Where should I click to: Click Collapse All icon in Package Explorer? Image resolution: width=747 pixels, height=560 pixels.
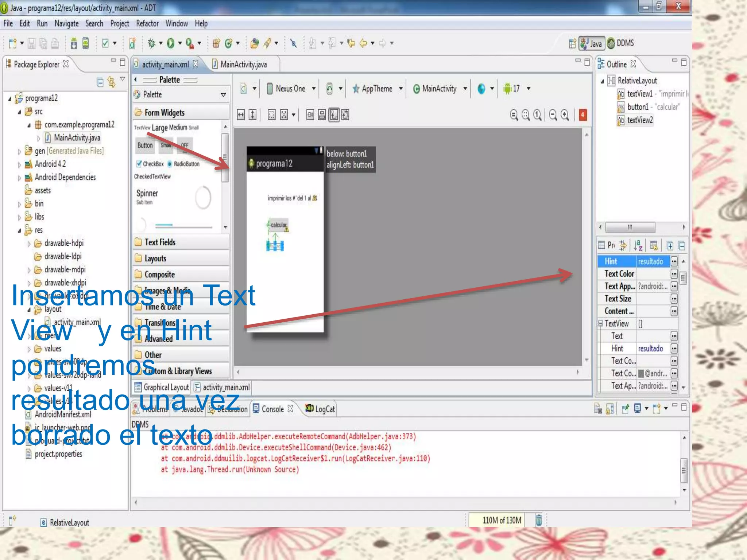100,82
